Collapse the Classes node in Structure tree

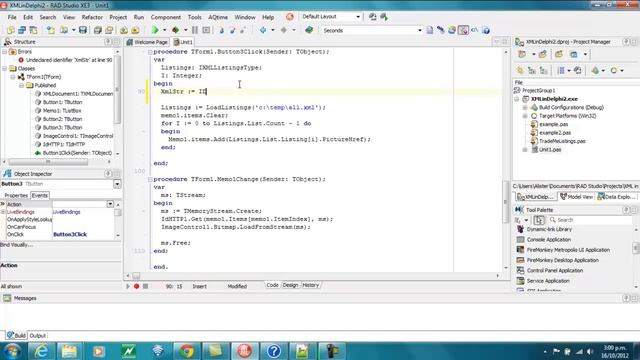[x=4, y=69]
